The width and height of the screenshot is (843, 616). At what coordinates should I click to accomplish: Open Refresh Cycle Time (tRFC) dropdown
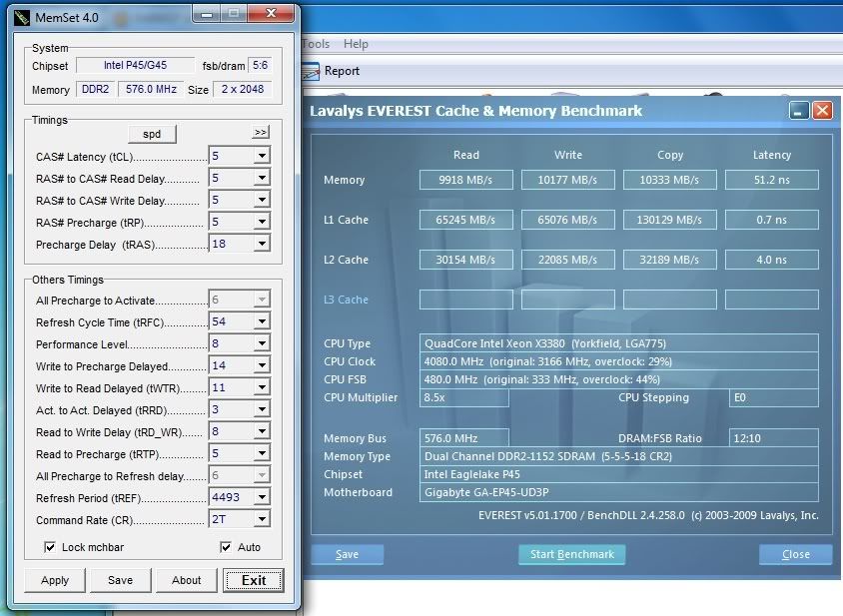(x=262, y=321)
